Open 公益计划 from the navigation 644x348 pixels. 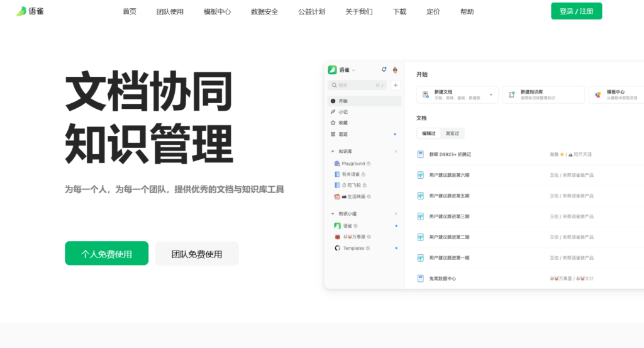311,11
